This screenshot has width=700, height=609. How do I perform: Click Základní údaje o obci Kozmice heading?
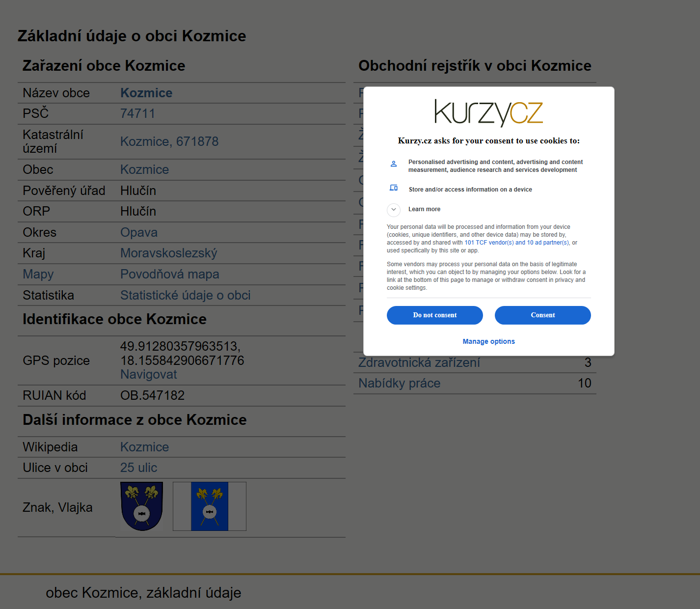(x=132, y=36)
